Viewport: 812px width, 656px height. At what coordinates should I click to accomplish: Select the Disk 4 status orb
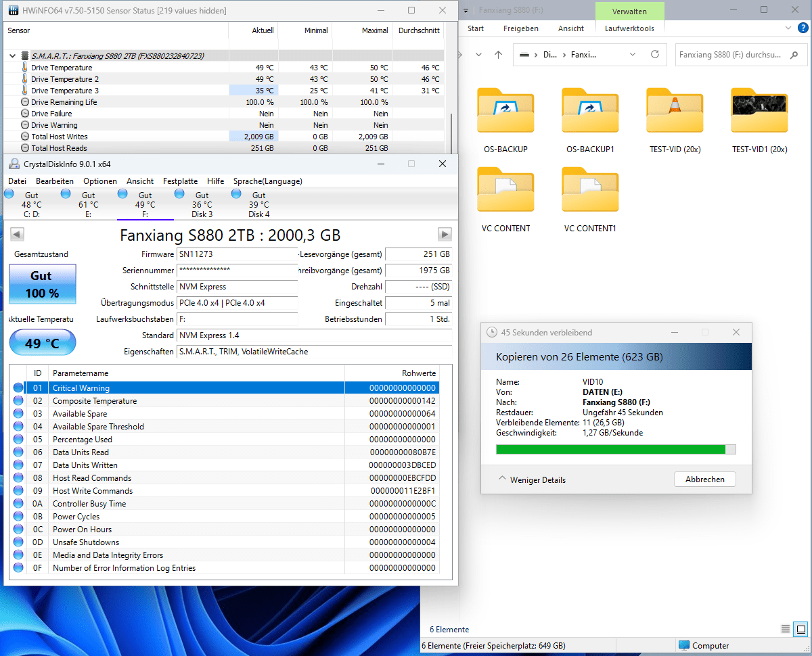coord(236,194)
